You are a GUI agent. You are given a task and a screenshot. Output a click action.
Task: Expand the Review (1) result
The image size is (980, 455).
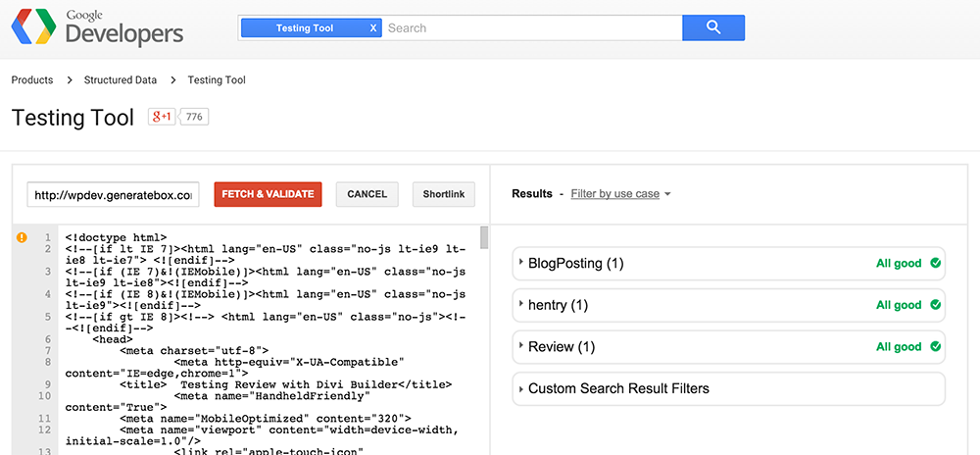728,347
